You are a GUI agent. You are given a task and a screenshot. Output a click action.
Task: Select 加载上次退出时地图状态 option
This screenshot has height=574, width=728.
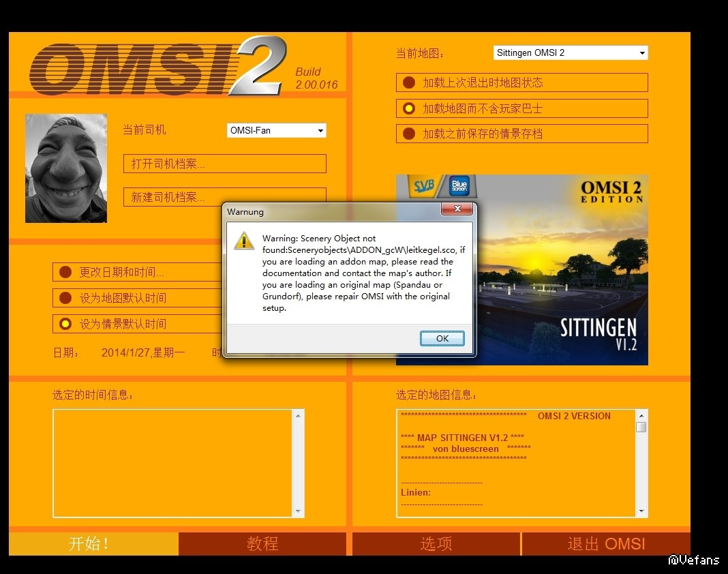[x=409, y=82]
